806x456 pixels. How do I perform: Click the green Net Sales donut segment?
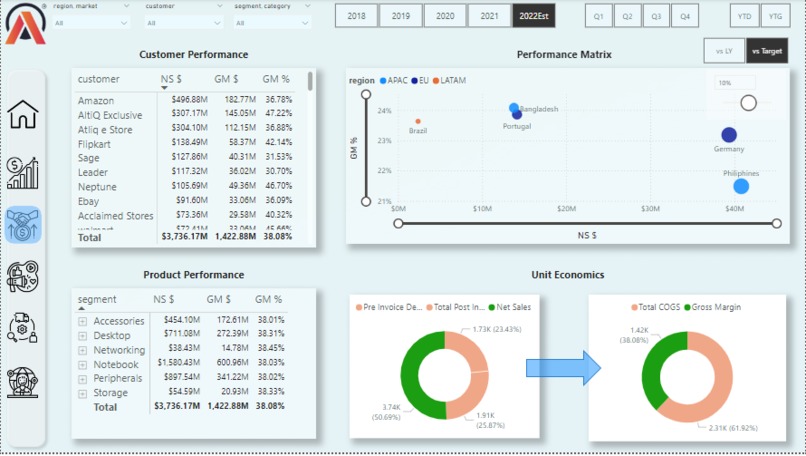click(x=410, y=376)
